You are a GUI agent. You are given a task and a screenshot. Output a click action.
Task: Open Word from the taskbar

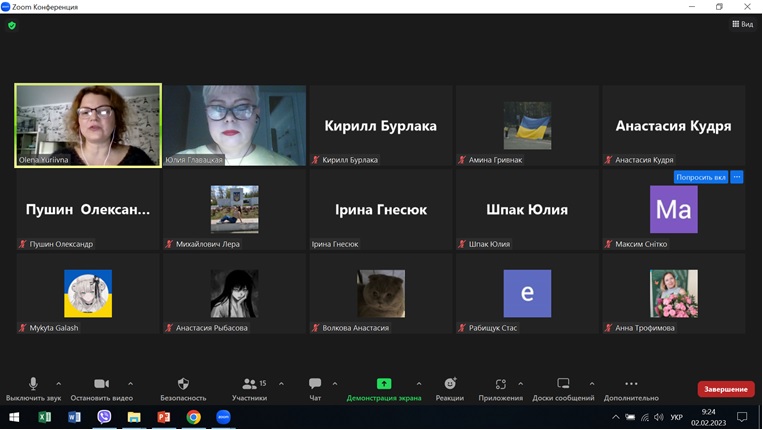pos(74,417)
